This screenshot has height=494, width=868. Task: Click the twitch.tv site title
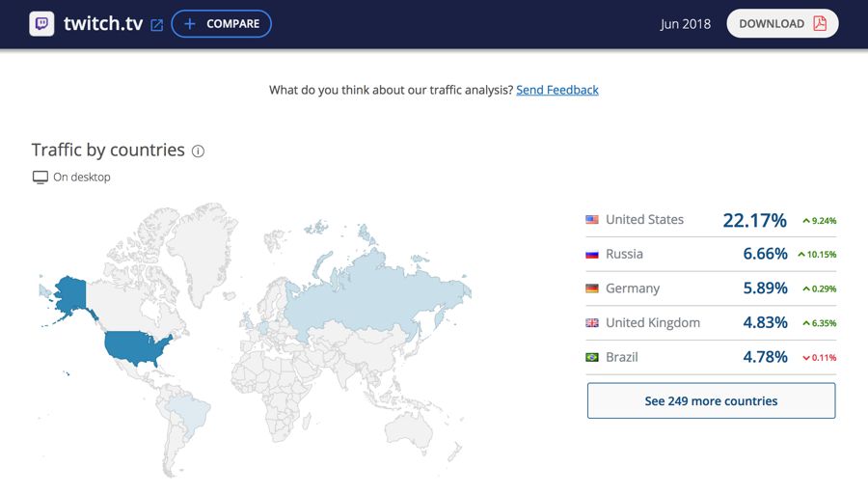pos(103,23)
